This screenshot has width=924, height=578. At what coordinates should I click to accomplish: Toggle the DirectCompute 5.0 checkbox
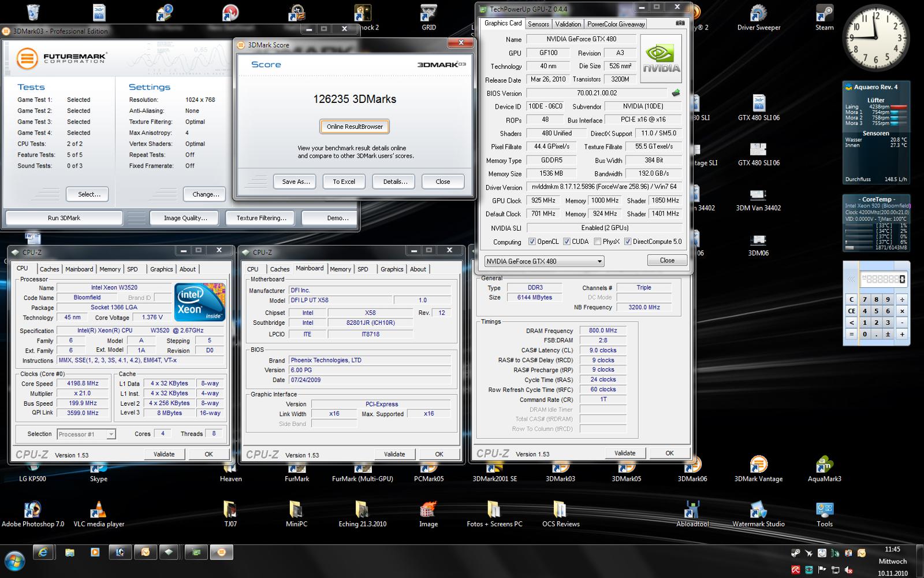(627, 242)
